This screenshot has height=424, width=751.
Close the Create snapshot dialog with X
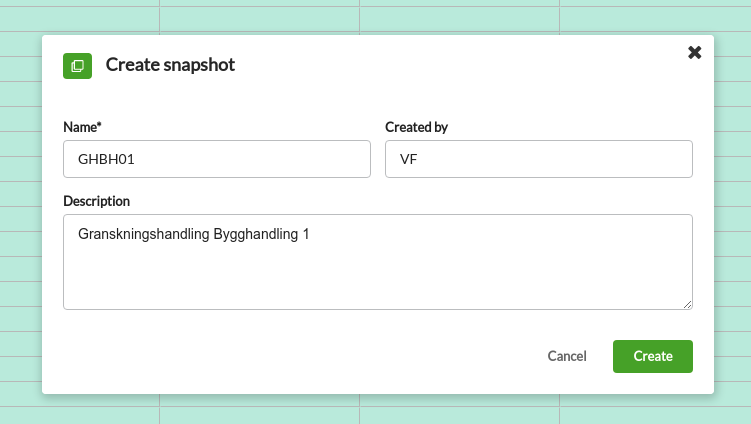coord(694,52)
